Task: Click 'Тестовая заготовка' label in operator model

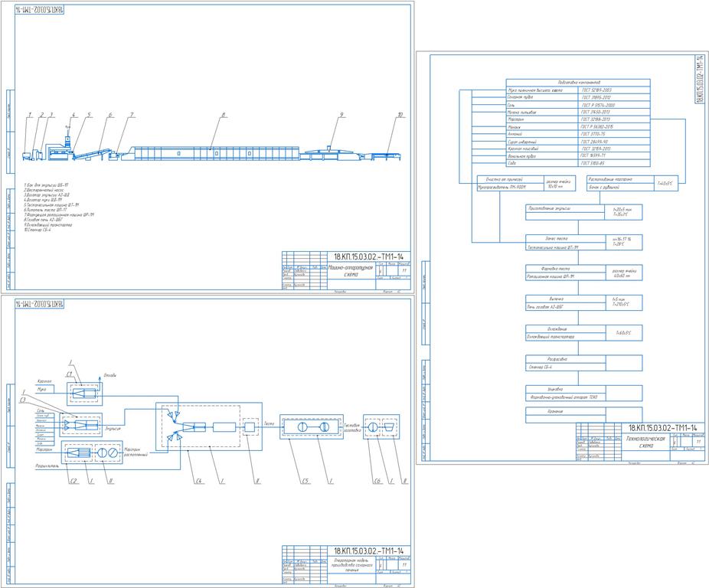Action: (353, 428)
